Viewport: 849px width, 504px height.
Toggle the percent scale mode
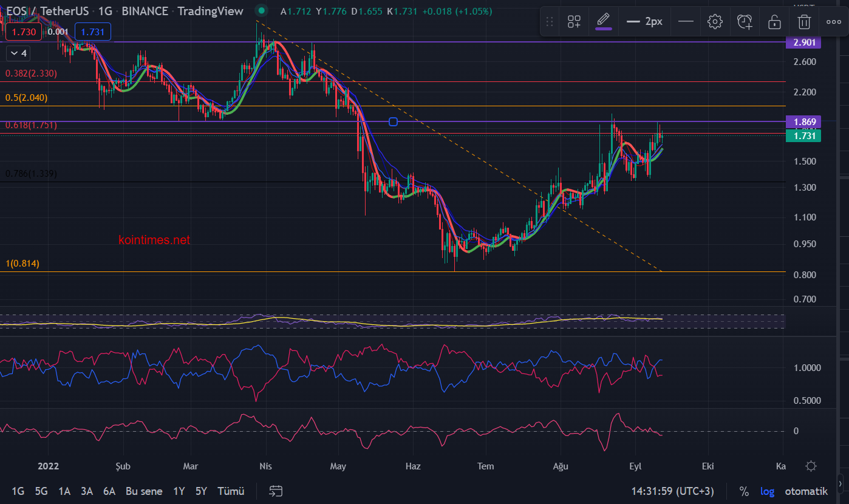tap(744, 491)
